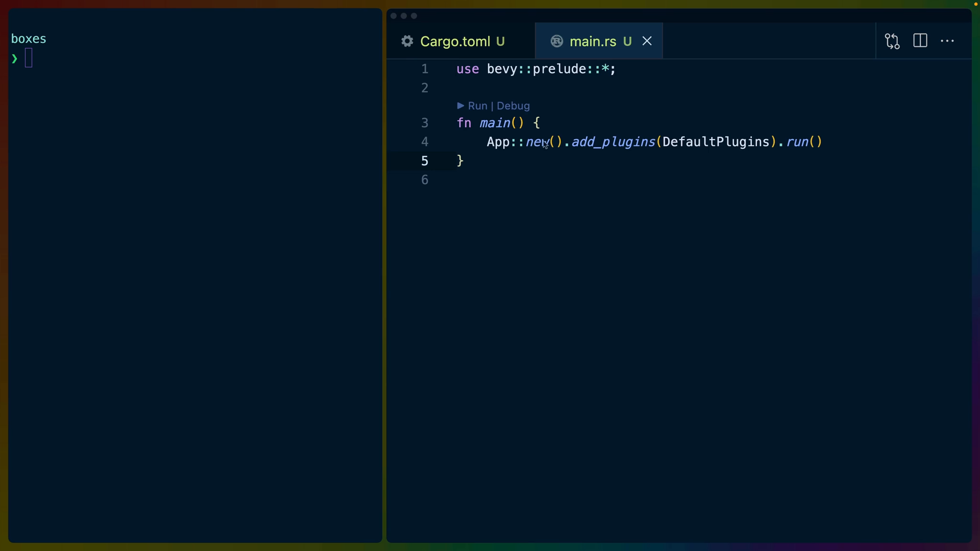The image size is (980, 551).
Task: Click the play triangle before Run
Action: tap(460, 106)
